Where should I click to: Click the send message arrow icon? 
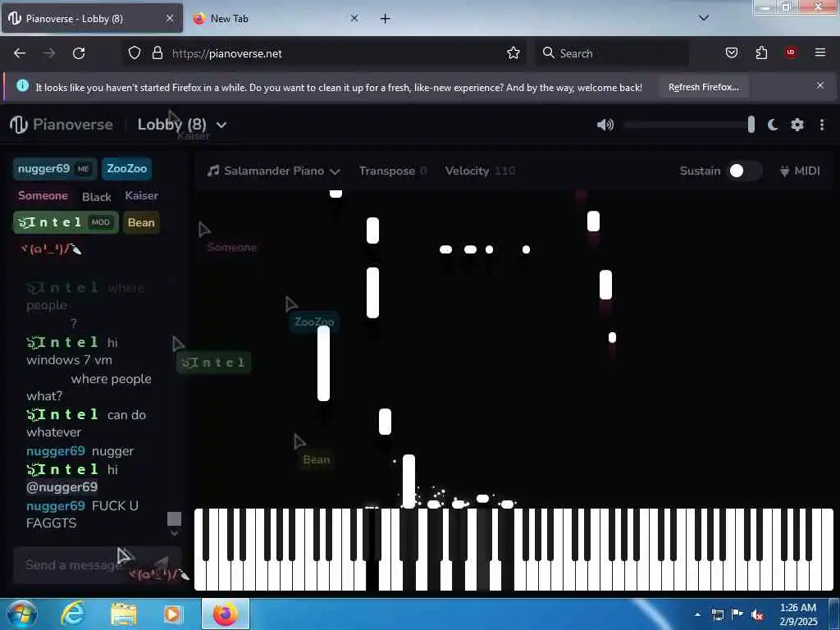[162, 564]
